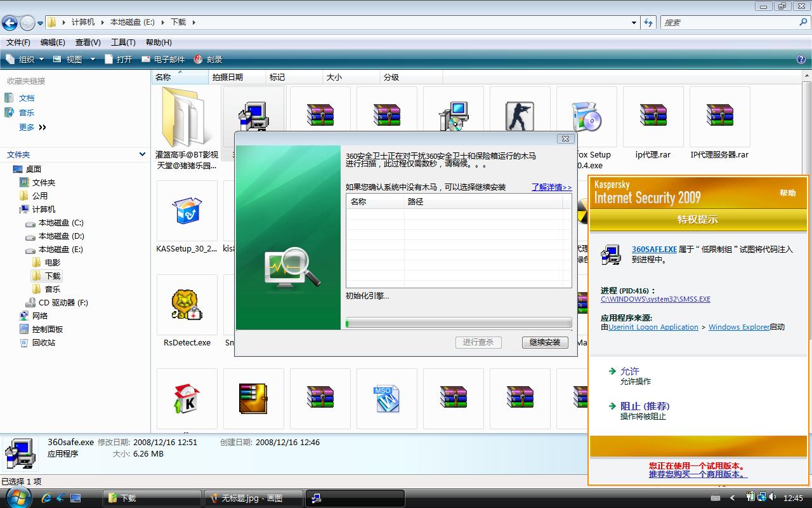Click the Userinit Logon Application link

[653, 327]
